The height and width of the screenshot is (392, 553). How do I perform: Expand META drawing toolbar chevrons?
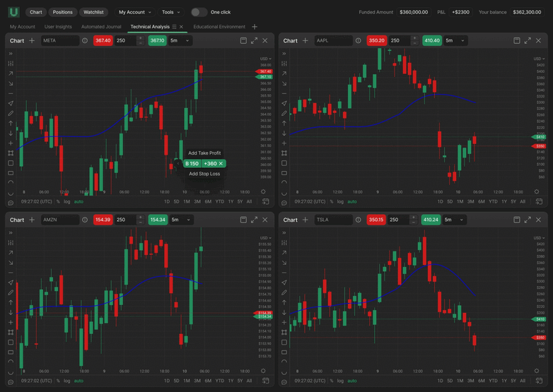click(x=11, y=54)
